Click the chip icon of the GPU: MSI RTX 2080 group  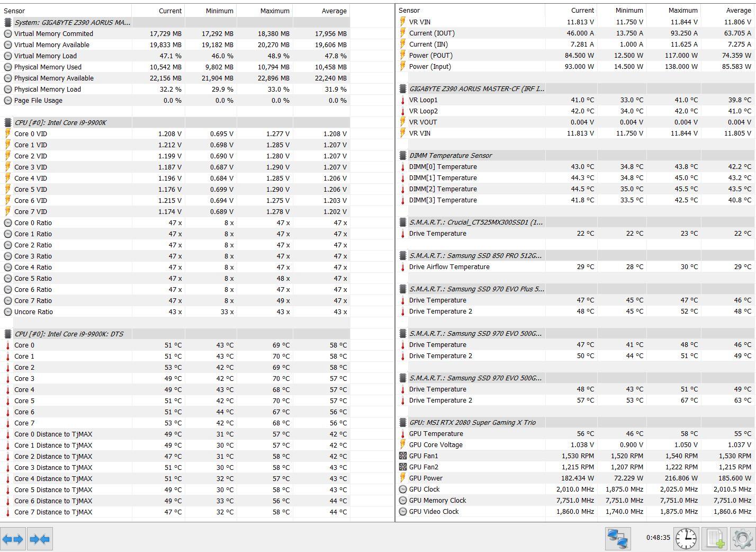(403, 423)
